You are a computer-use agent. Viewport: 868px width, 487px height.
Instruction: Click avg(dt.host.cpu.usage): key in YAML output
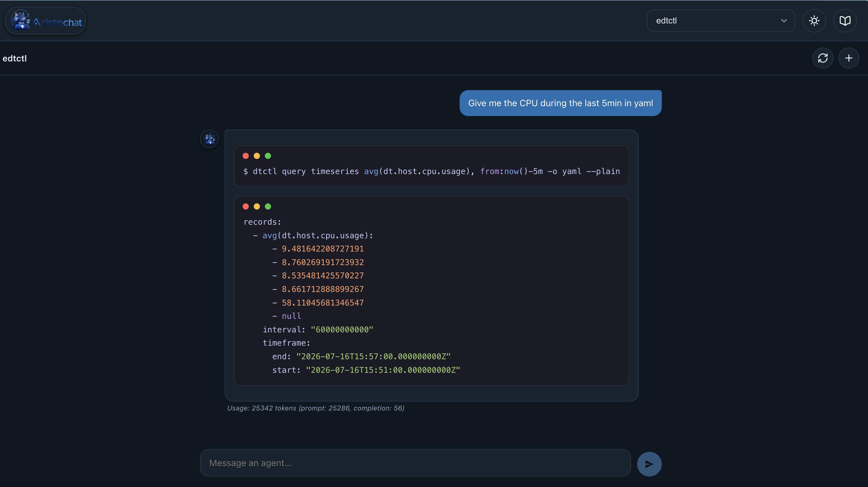[x=318, y=235]
